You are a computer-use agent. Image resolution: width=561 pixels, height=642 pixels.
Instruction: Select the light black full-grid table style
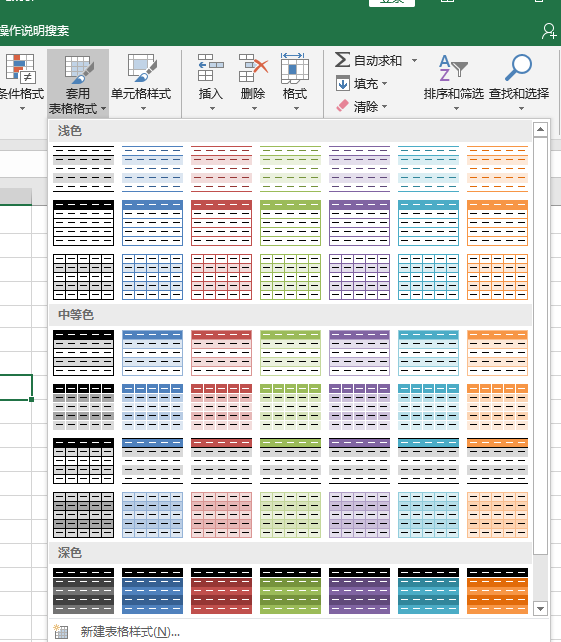pyautogui.click(x=84, y=277)
